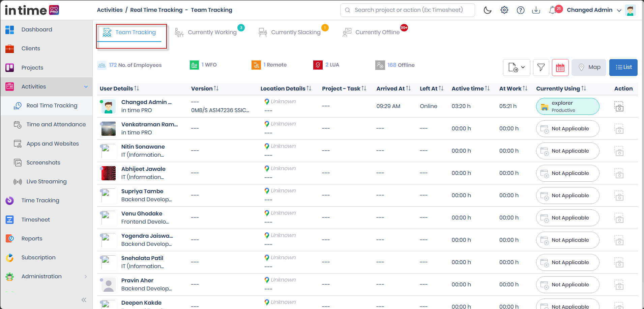
Task: Open screenshot action for Supriya Tambe row
Action: (619, 196)
